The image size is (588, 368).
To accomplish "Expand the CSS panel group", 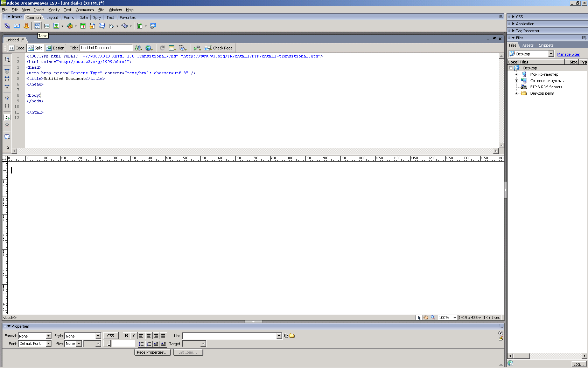I will point(513,17).
